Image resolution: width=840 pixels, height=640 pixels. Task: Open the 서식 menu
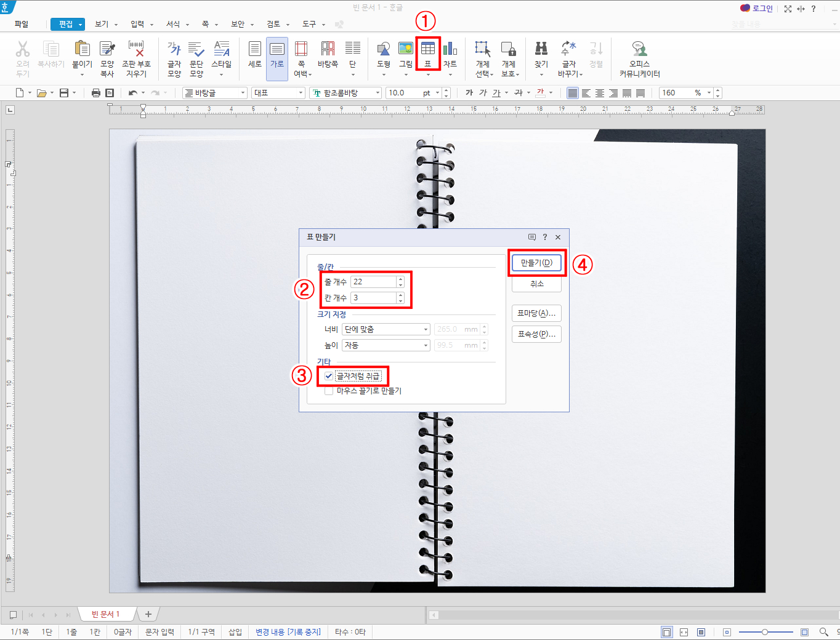click(173, 24)
